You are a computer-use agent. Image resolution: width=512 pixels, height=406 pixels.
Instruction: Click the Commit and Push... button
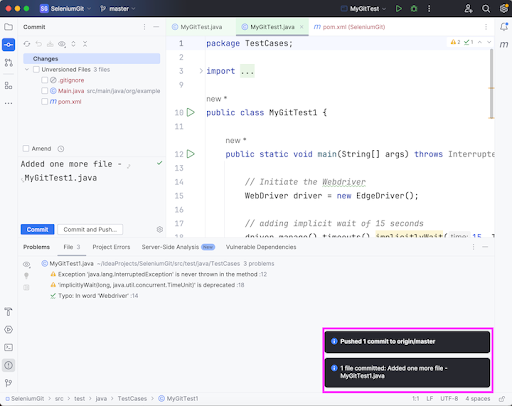pyautogui.click(x=90, y=229)
